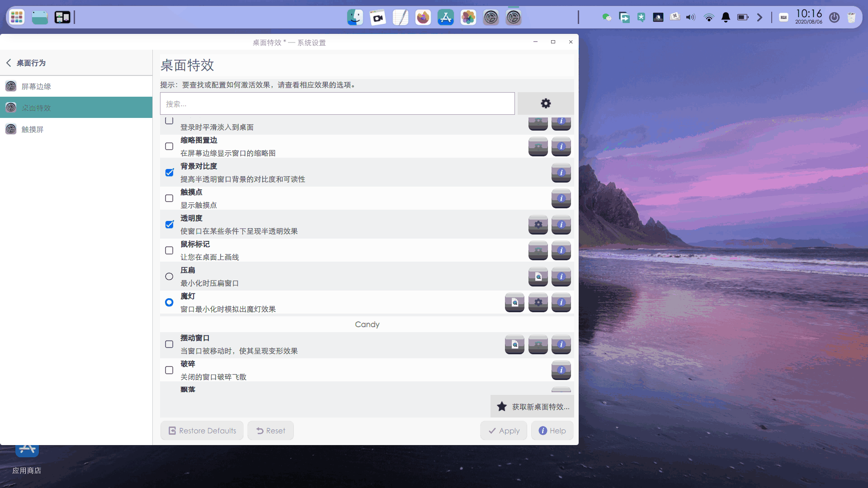The height and width of the screenshot is (488, 868).
Task: Uncheck the 背景对比度 effect
Action: pyautogui.click(x=169, y=173)
